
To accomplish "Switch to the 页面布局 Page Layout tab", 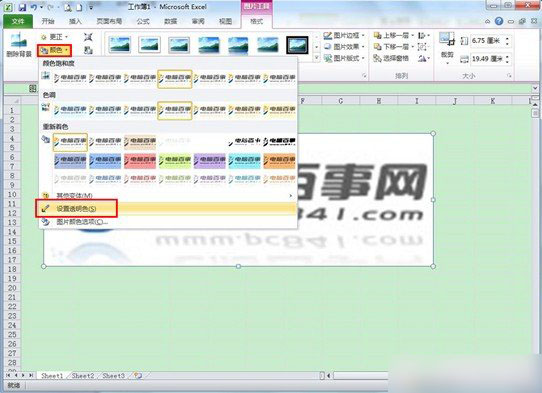I will coord(109,21).
